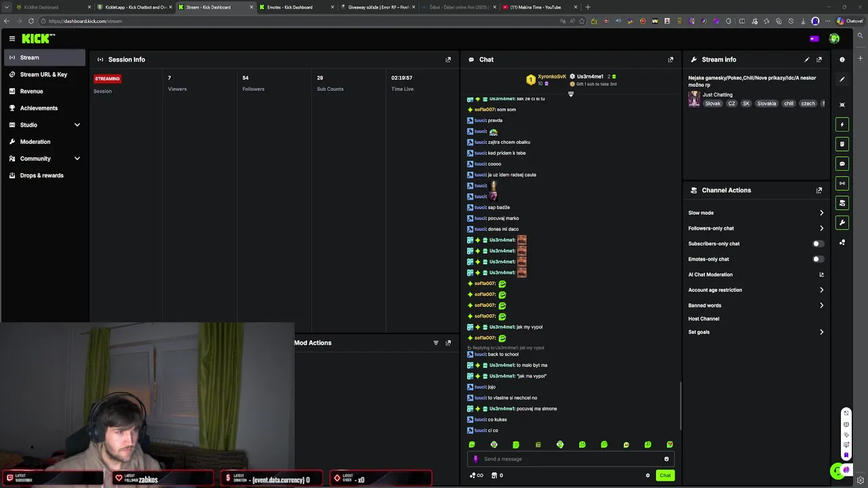Open the Achievements page

(x=45, y=108)
